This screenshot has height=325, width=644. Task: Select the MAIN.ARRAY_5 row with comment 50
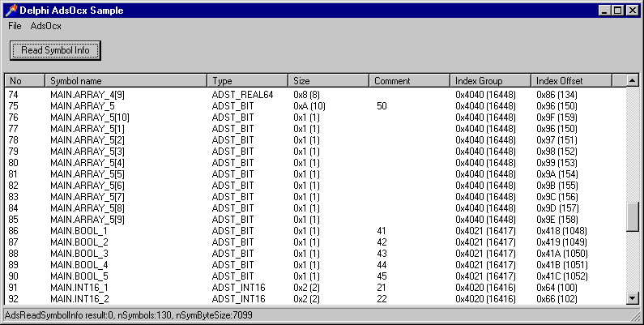(x=315, y=106)
